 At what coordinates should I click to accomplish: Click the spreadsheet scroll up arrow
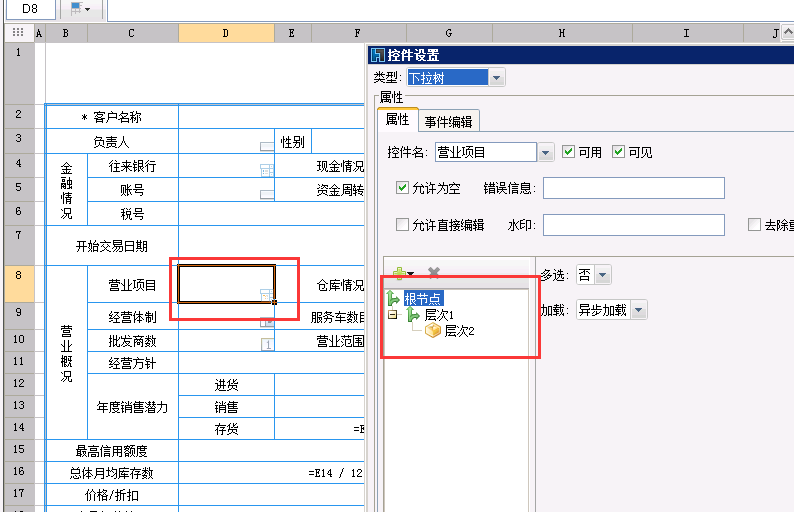coord(787,32)
